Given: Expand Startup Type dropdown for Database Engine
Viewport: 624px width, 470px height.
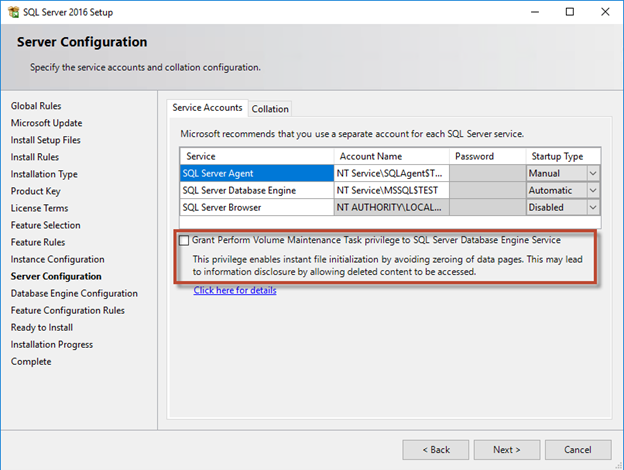Looking at the screenshot, I should point(593,190).
